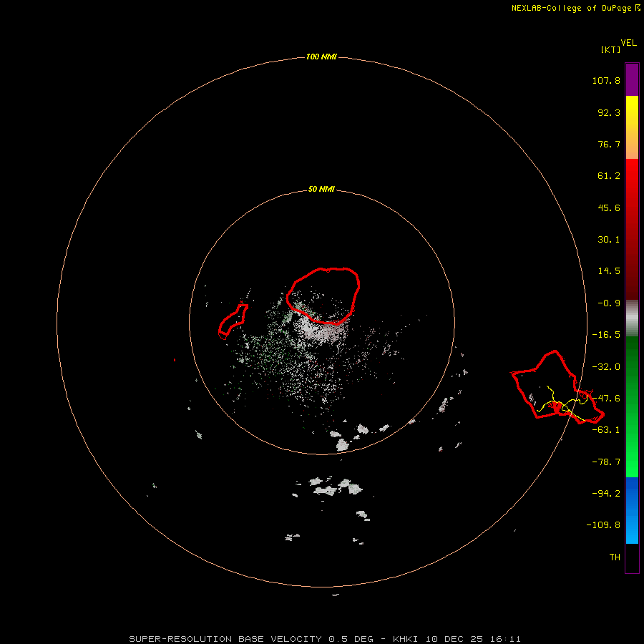Image resolution: width=644 pixels, height=644 pixels.
Task: Click the 45.6 legend value
Action: pyautogui.click(x=609, y=208)
